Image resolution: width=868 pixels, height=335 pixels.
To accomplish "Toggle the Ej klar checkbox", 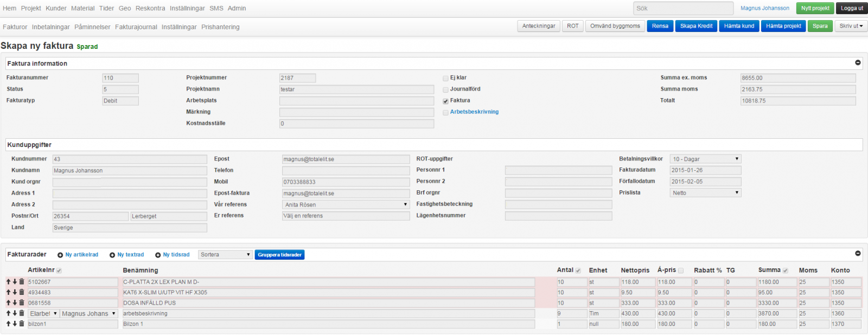I will [445, 78].
